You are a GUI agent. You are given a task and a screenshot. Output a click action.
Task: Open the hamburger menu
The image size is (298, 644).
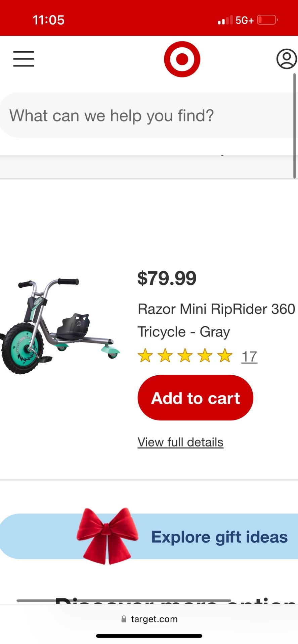(x=24, y=59)
